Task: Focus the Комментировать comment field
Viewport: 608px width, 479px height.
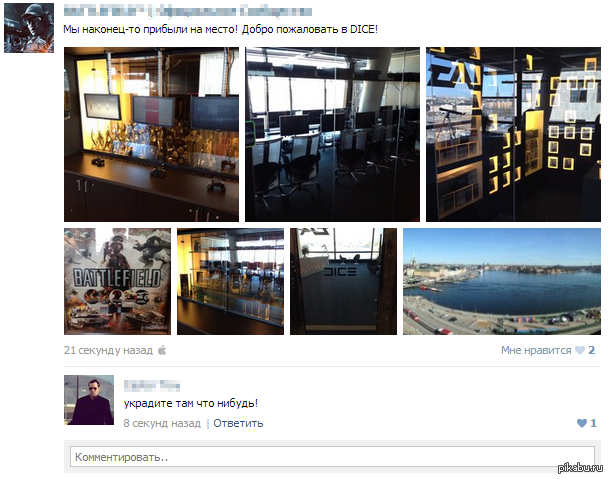Action: tap(332, 457)
